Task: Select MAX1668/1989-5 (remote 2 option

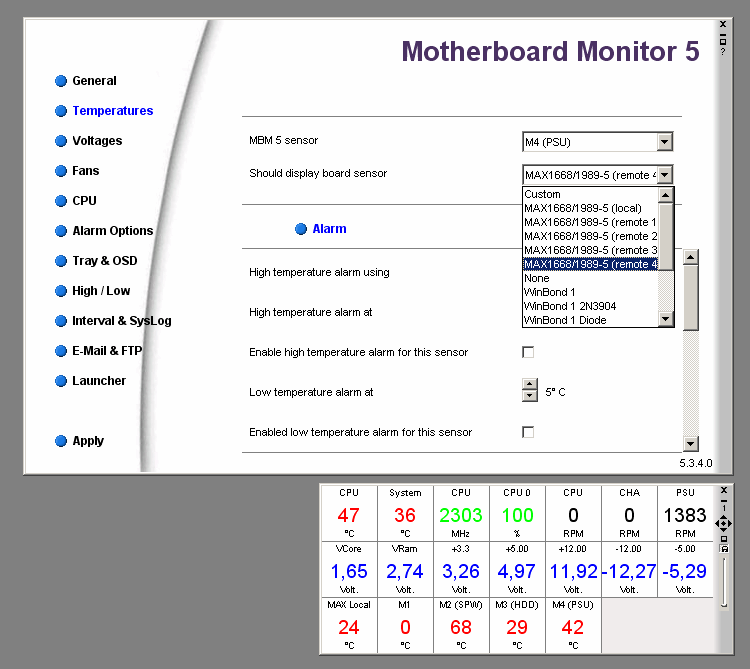Action: tap(590, 236)
